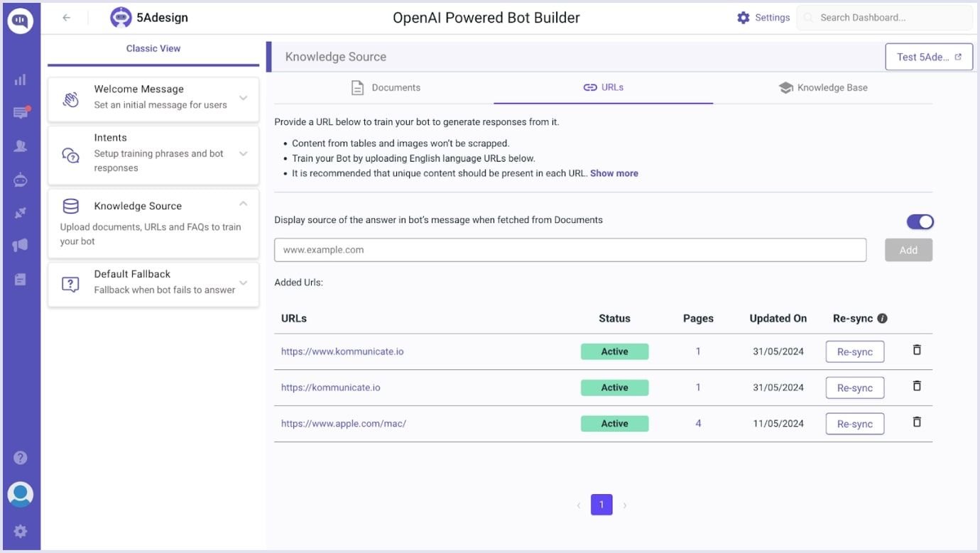Click the 5Adesign bot avatar icon

click(x=121, y=18)
